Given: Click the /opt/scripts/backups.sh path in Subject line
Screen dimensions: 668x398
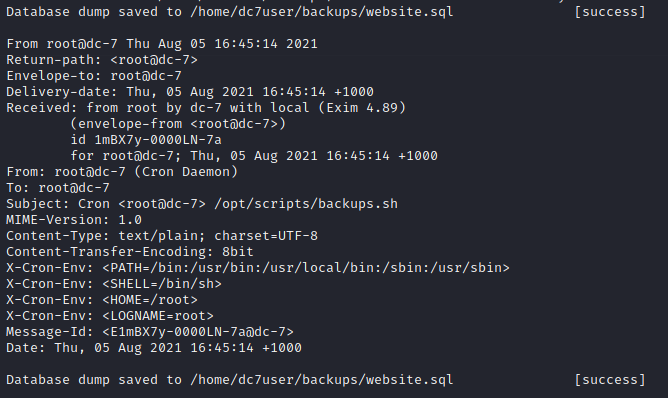Looking at the screenshot, I should point(306,204).
